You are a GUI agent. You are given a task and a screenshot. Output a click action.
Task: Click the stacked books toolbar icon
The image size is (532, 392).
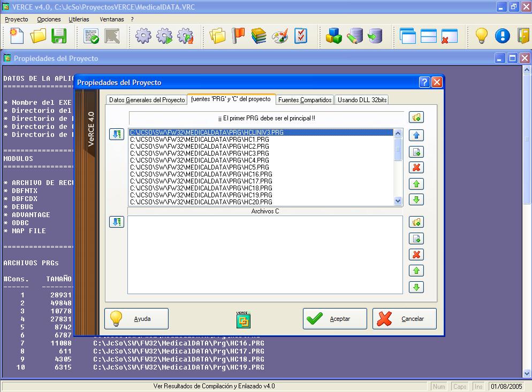[259, 36]
